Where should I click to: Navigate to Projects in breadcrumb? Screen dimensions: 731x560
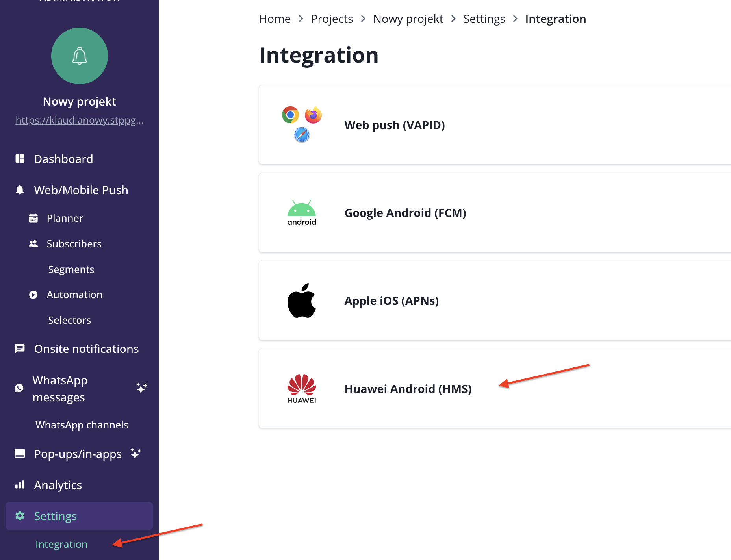(x=332, y=19)
